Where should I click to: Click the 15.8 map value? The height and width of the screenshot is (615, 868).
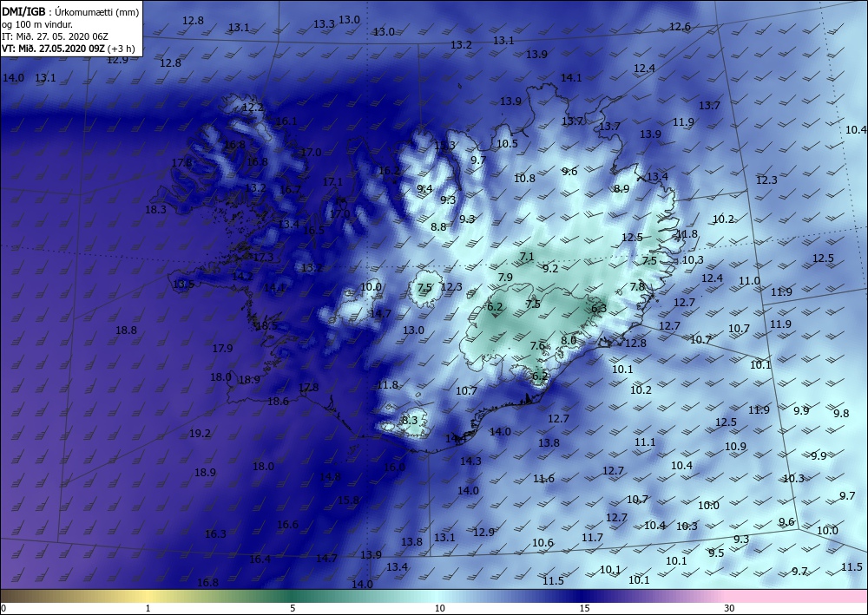[348, 501]
